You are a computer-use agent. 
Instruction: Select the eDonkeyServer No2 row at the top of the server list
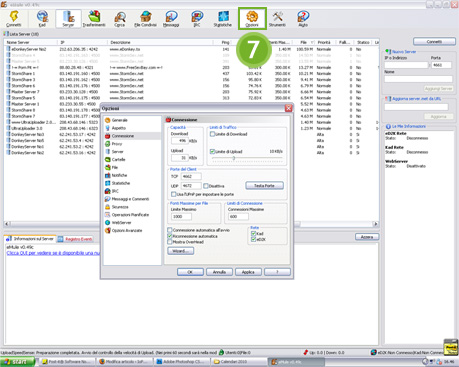pyautogui.click(x=192, y=49)
